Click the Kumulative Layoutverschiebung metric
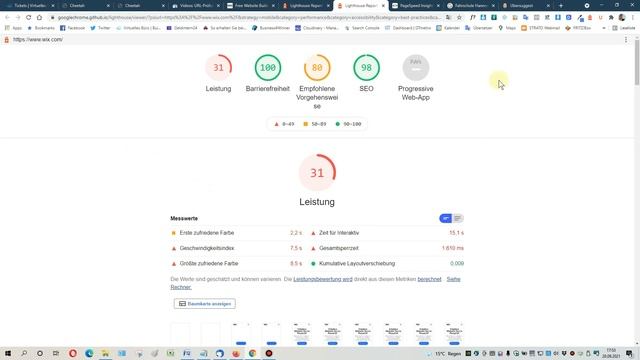640x360 pixels. coord(387,264)
